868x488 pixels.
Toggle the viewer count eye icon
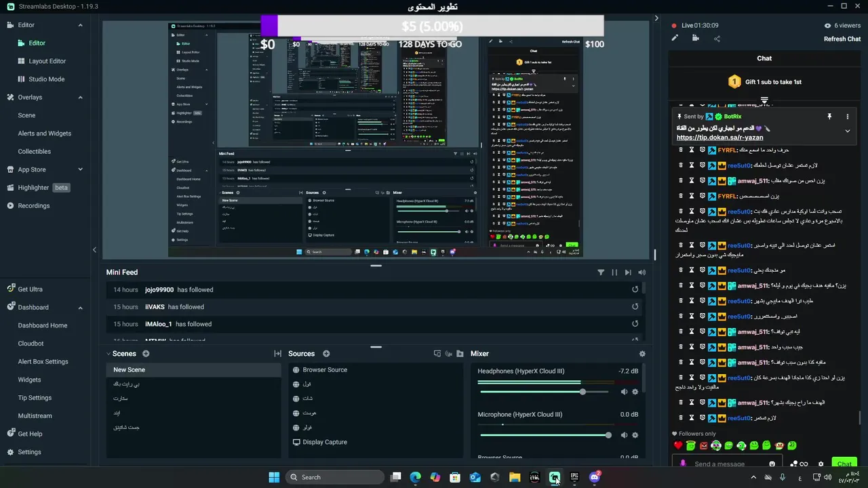pos(827,25)
